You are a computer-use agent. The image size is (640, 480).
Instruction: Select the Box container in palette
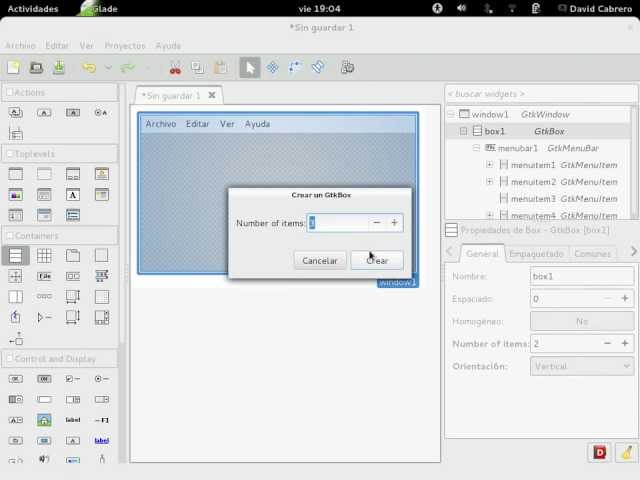tap(16, 256)
